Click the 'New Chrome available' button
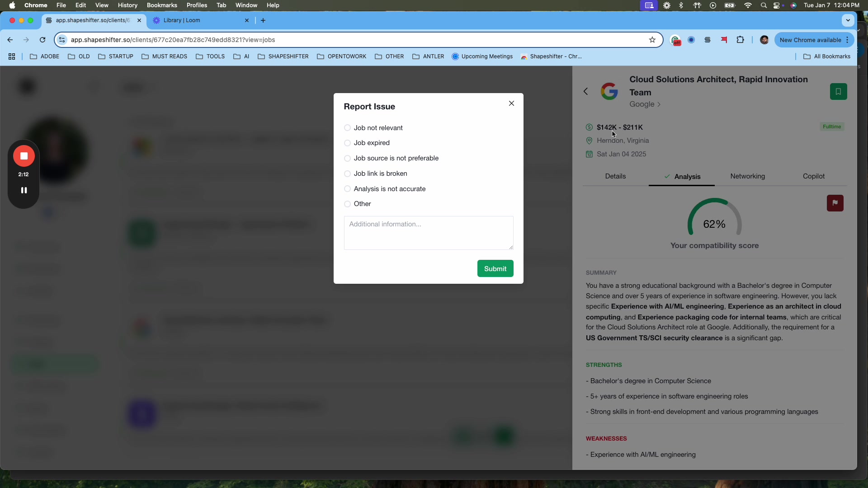The height and width of the screenshot is (488, 868). (811, 40)
